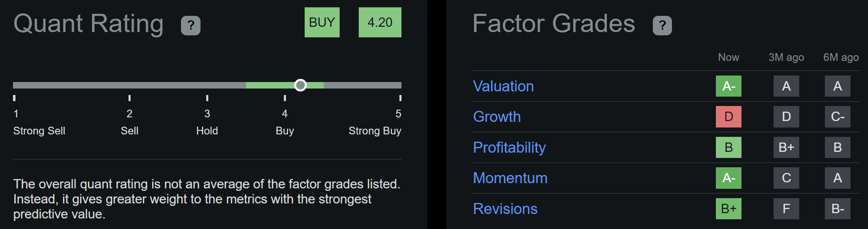The width and height of the screenshot is (868, 229).
Task: Select the Hold label on rating scale
Action: click(x=207, y=131)
